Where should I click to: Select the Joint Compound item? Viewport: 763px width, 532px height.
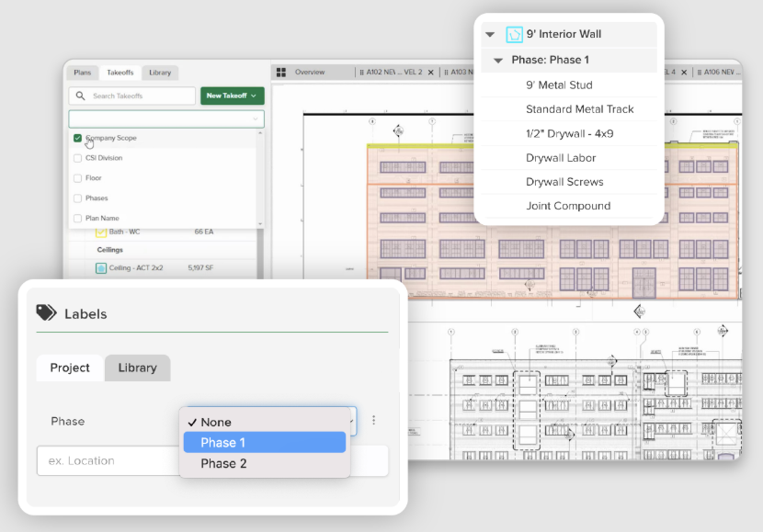pyautogui.click(x=569, y=206)
